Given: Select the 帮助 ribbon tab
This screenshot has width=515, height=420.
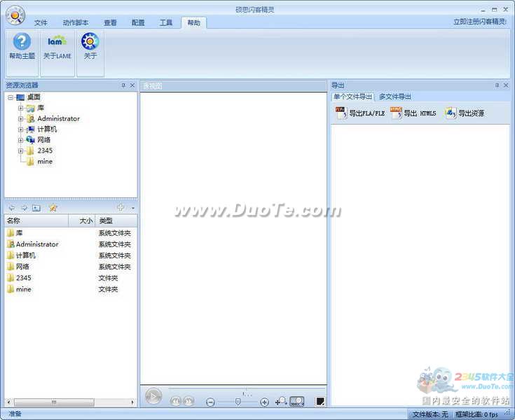Looking at the screenshot, I should point(194,22).
